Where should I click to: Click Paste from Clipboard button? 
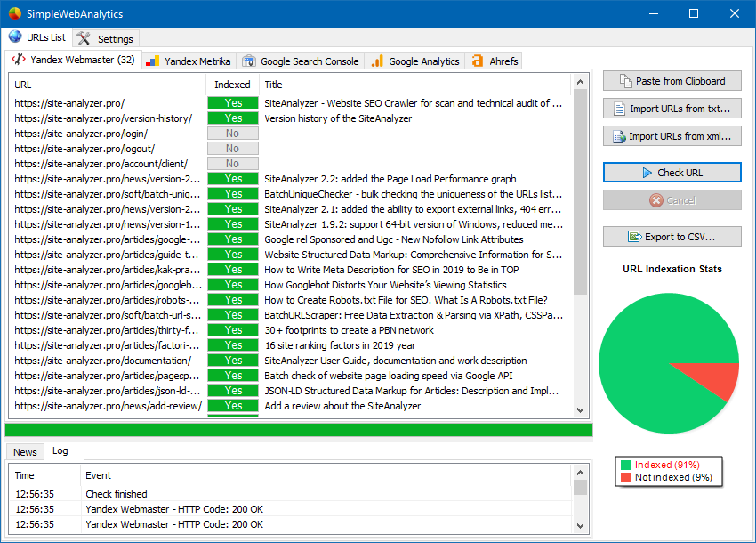(672, 81)
